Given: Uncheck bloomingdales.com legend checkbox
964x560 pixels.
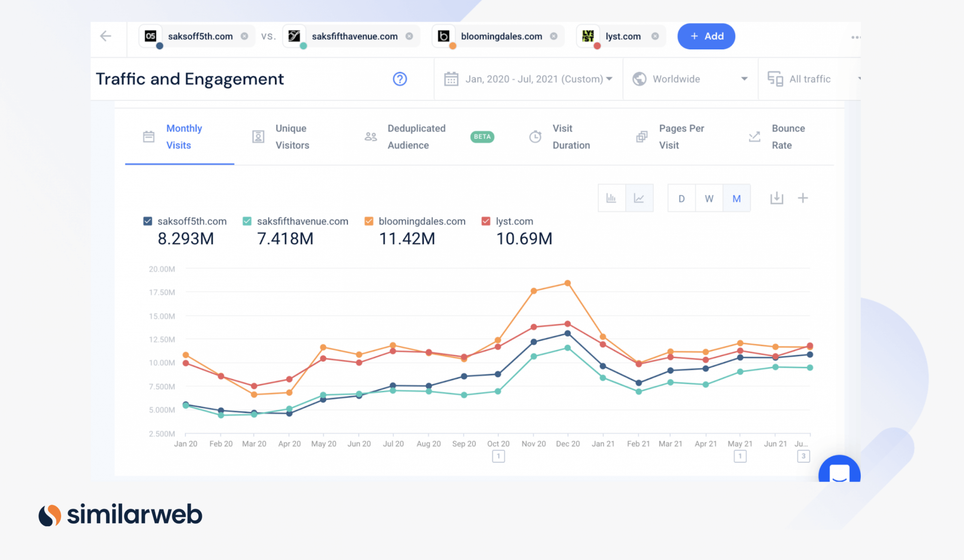Looking at the screenshot, I should pyautogui.click(x=369, y=221).
